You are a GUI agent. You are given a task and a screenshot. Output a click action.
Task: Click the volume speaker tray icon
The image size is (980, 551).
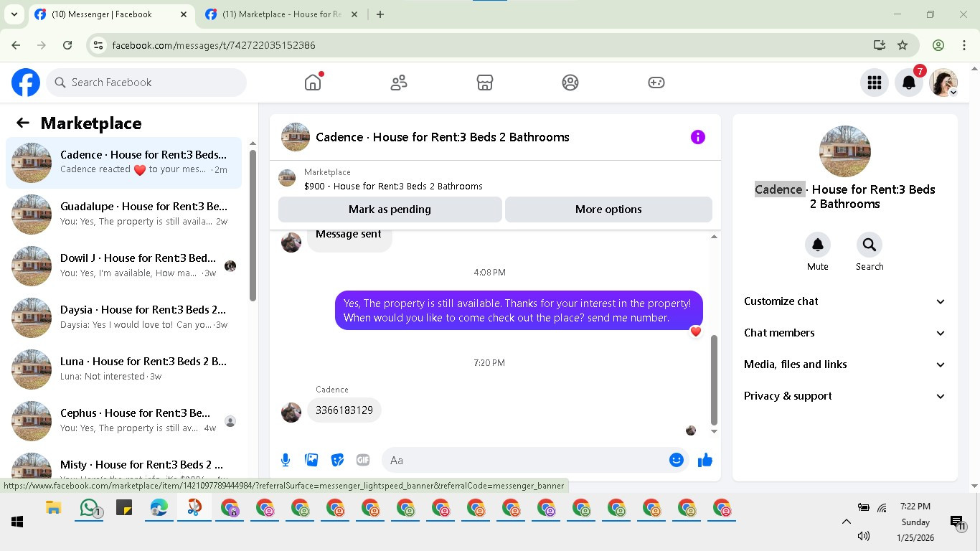click(x=864, y=536)
